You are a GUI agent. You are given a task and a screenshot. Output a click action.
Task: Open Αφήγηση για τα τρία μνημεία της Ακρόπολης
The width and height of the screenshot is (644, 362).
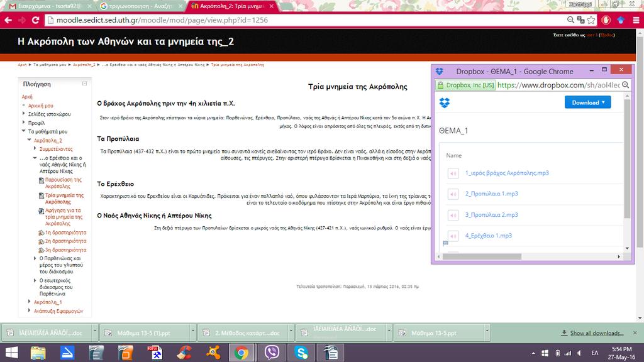point(64,217)
